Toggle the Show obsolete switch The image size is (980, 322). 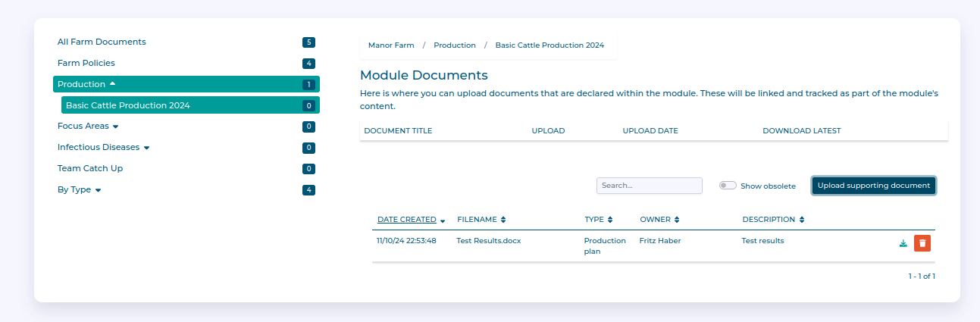[x=728, y=186]
